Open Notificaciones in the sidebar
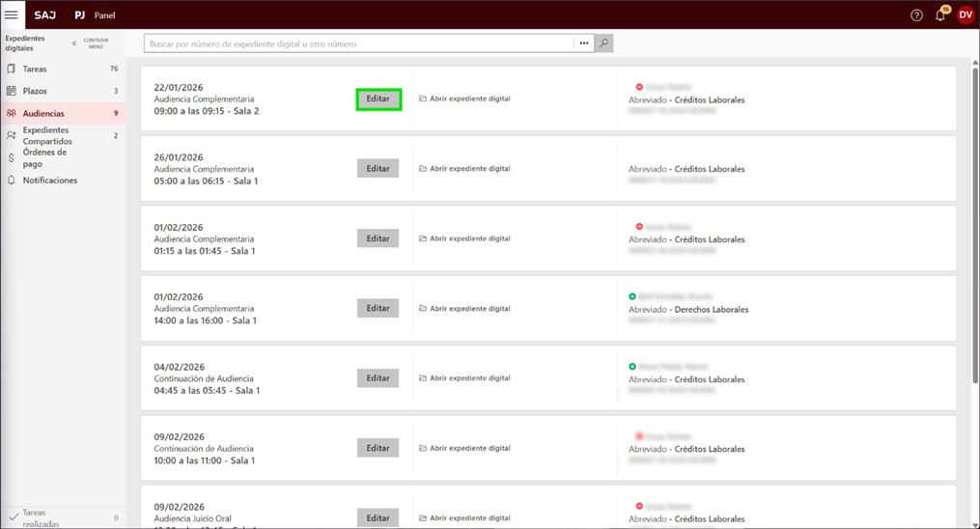This screenshot has height=529, width=980. click(x=50, y=181)
